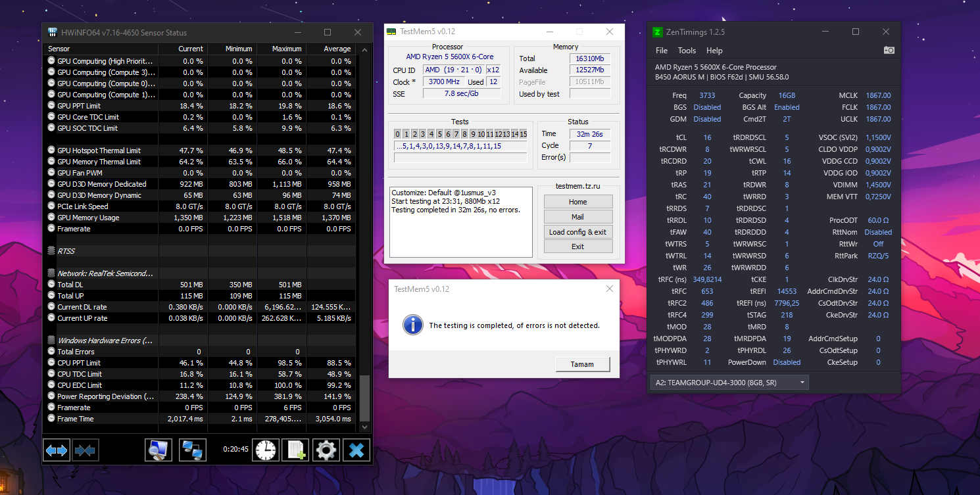Open HWiNFO sensor settings gear icon
The width and height of the screenshot is (980, 495).
point(326,450)
